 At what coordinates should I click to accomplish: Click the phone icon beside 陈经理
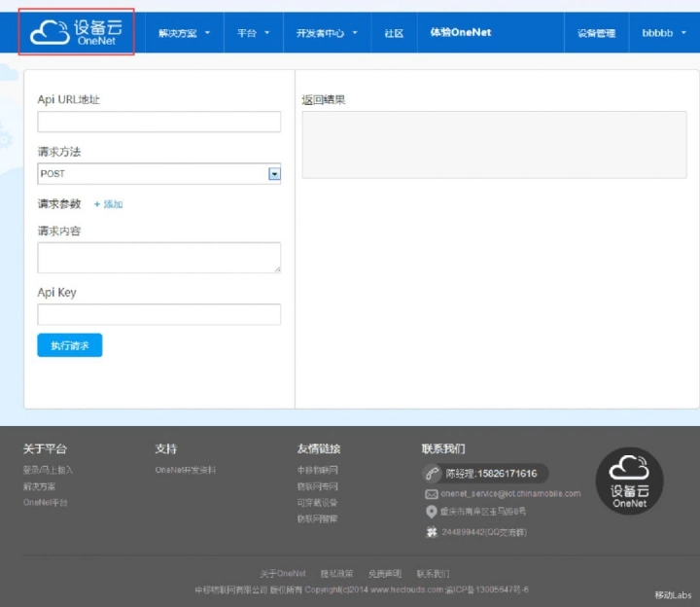pos(433,474)
